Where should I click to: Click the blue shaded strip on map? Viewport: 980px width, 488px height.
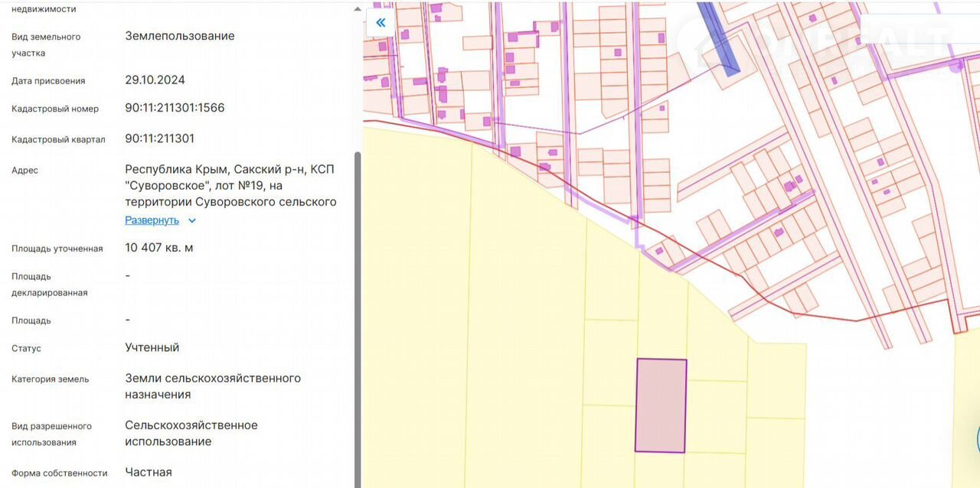pos(720,38)
